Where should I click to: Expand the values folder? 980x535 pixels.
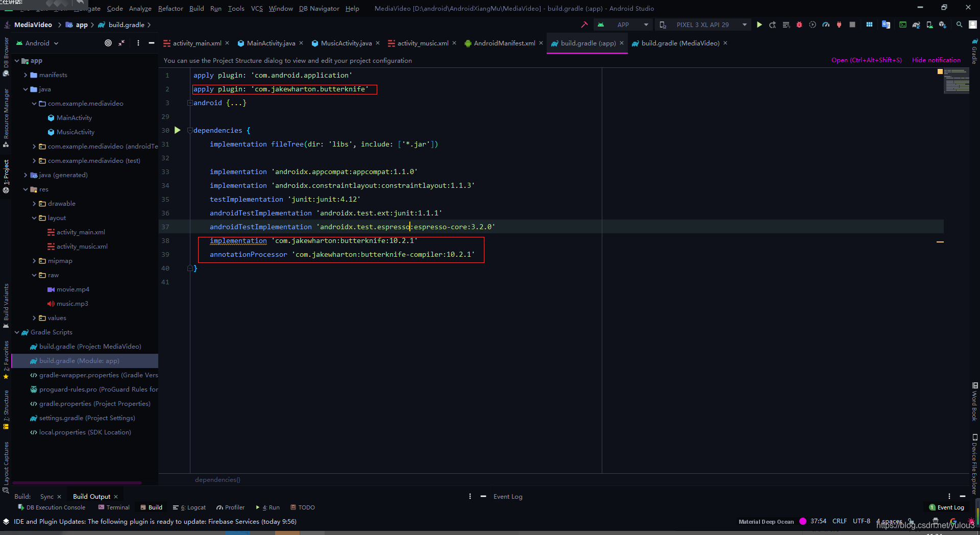point(34,318)
